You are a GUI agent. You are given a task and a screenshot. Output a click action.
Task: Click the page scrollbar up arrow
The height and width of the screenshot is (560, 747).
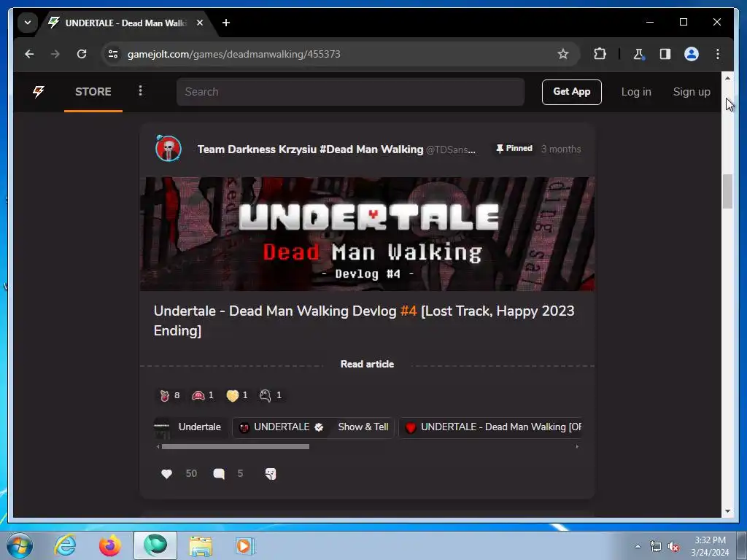[x=727, y=77]
